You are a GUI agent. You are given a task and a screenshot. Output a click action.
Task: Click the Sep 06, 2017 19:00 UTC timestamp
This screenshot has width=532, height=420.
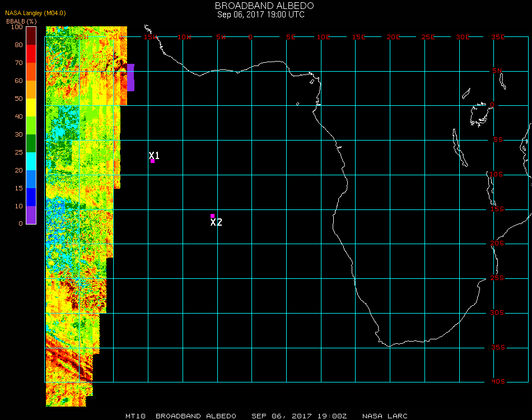(261, 15)
